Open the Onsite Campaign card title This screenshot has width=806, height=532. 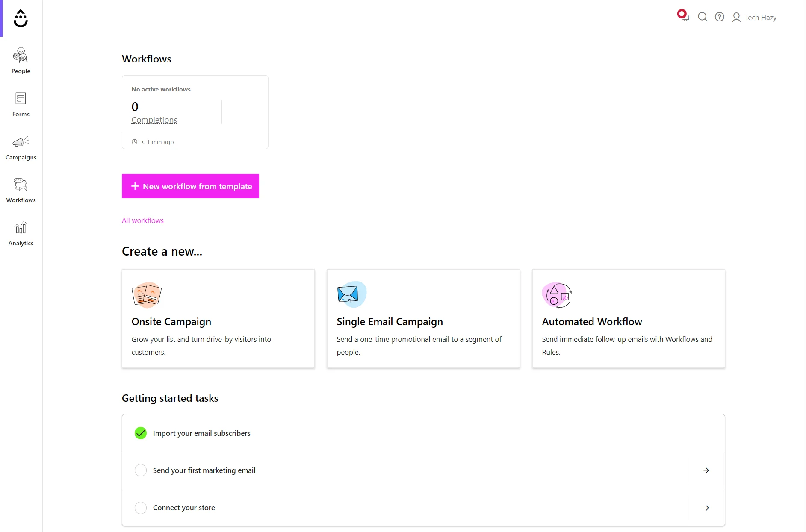(x=171, y=322)
